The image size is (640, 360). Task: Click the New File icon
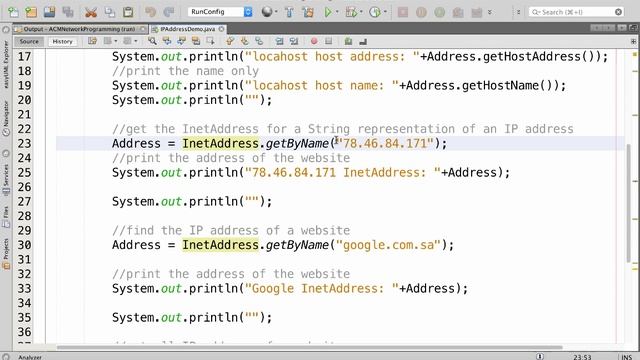[13, 12]
